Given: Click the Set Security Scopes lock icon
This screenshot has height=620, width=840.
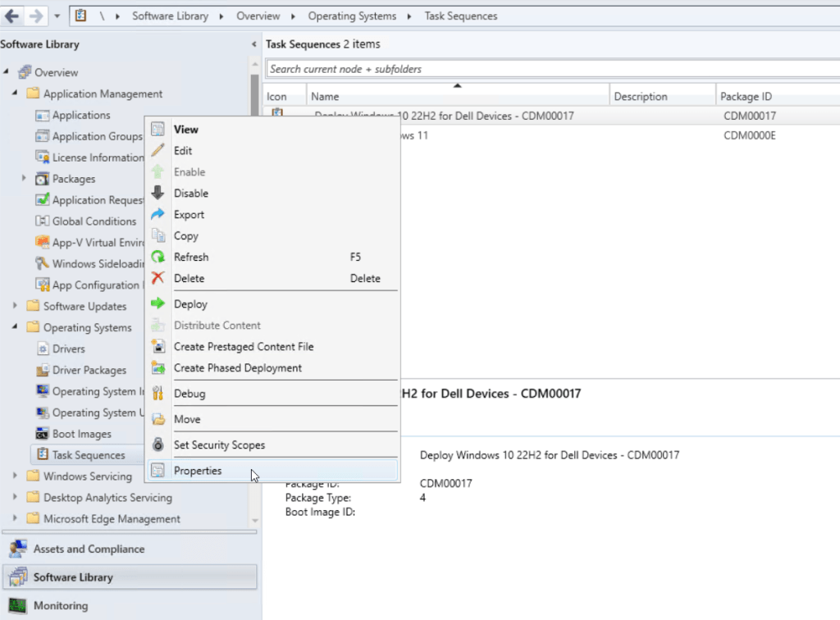Looking at the screenshot, I should [x=158, y=445].
